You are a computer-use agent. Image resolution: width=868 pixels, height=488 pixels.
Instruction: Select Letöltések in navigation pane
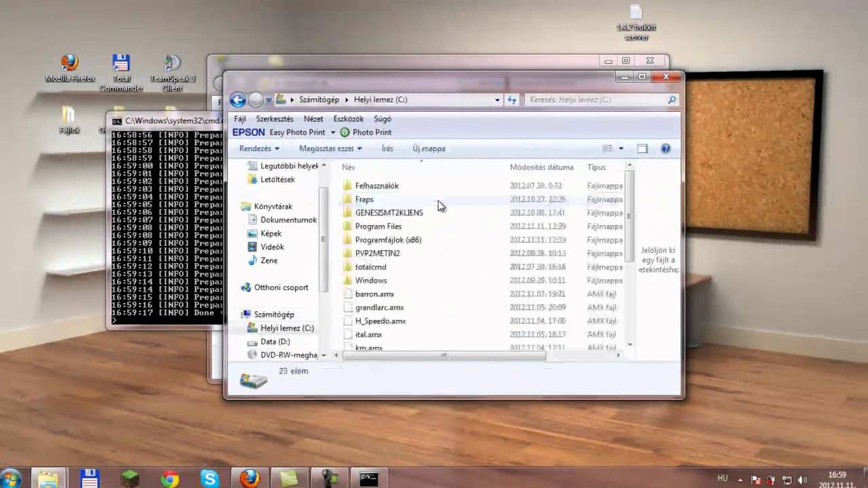point(277,180)
